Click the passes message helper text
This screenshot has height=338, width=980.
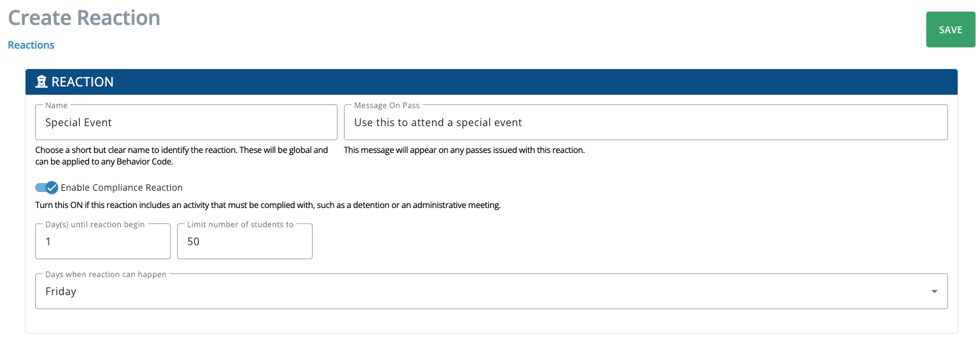(x=464, y=150)
